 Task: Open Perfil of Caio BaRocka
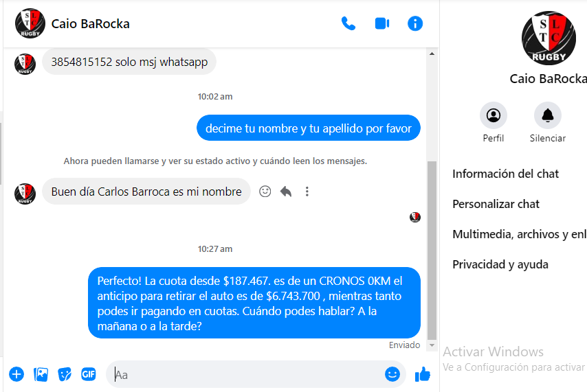pos(494,115)
